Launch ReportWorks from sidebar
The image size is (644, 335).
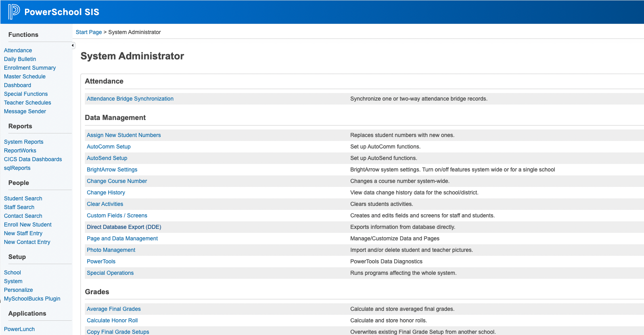click(x=20, y=150)
